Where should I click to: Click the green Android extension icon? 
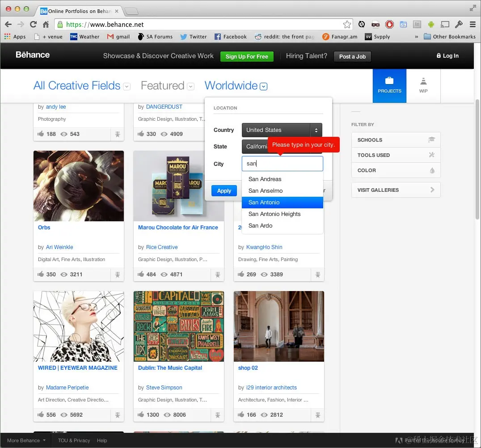431,24
